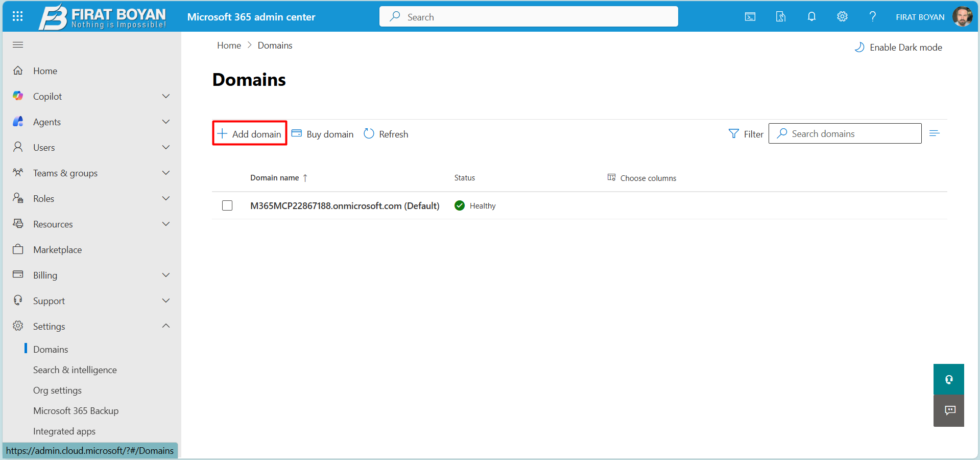This screenshot has width=980, height=460.
Task: Enable Dark mode
Action: point(898,47)
